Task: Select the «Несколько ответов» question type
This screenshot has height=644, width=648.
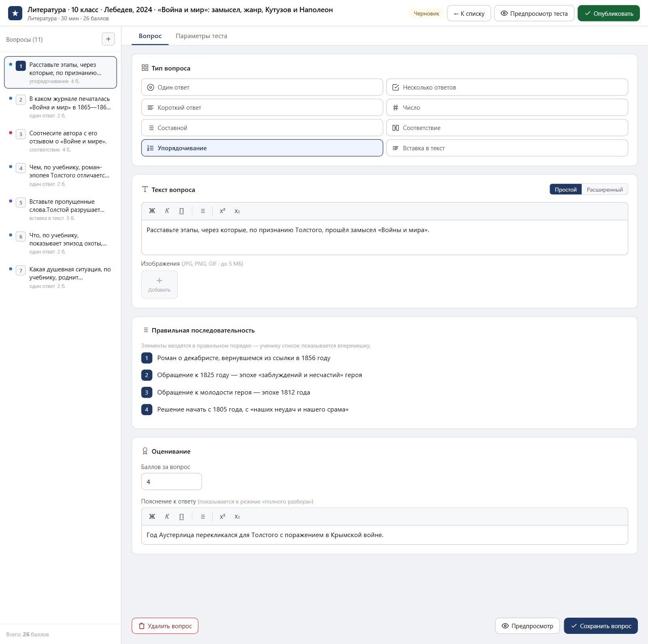Action: click(507, 87)
